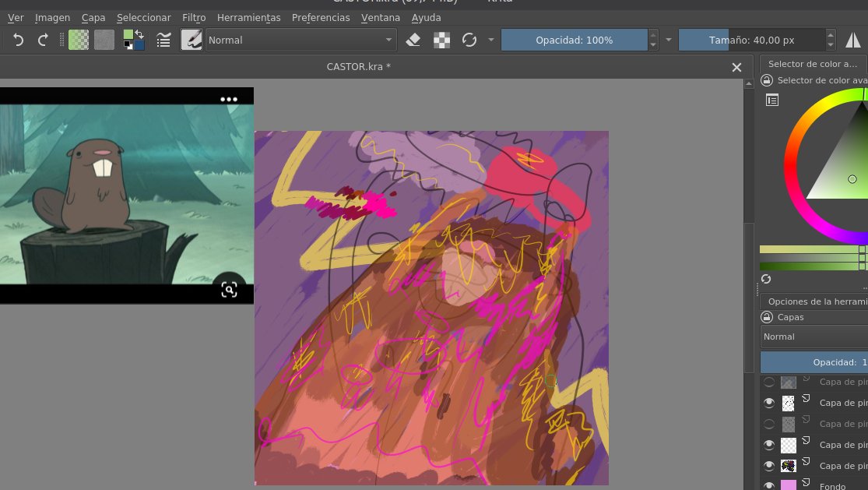Click the canvas vertical scrollbar handle
The height and width of the screenshot is (490, 868).
(748, 298)
